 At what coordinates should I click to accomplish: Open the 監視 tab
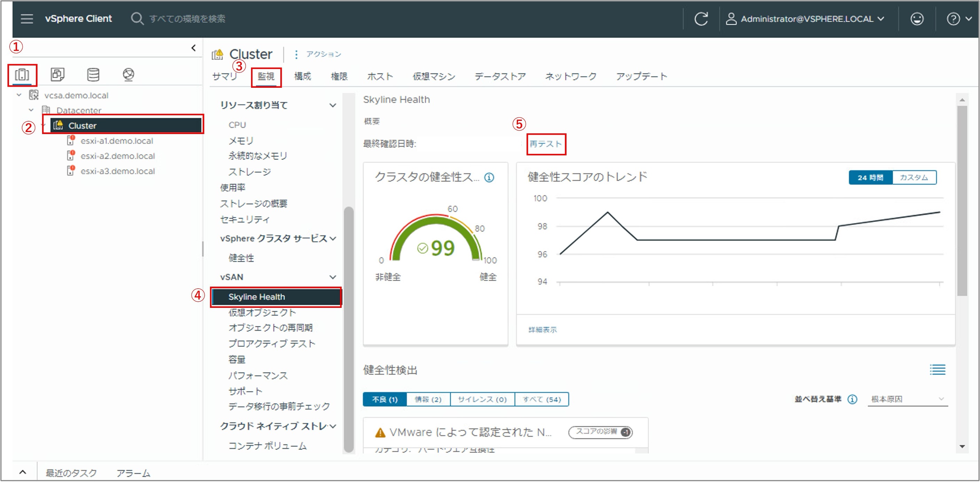266,77
